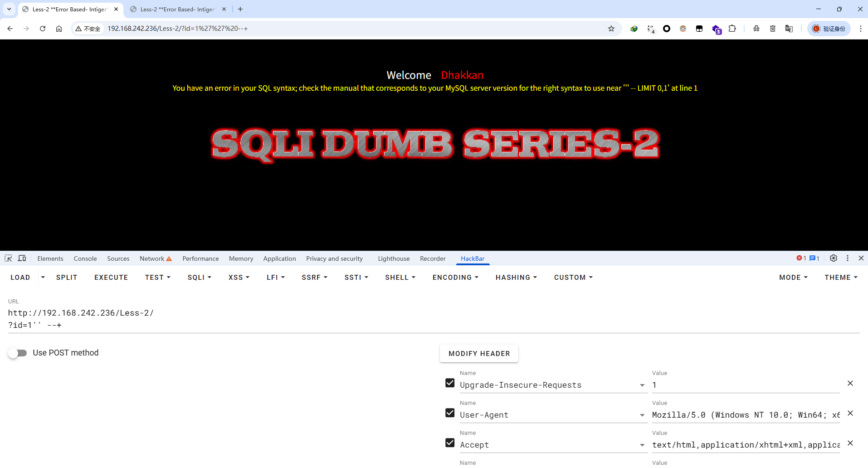868x468 pixels.
Task: Click the SPLIT button
Action: pos(67,277)
